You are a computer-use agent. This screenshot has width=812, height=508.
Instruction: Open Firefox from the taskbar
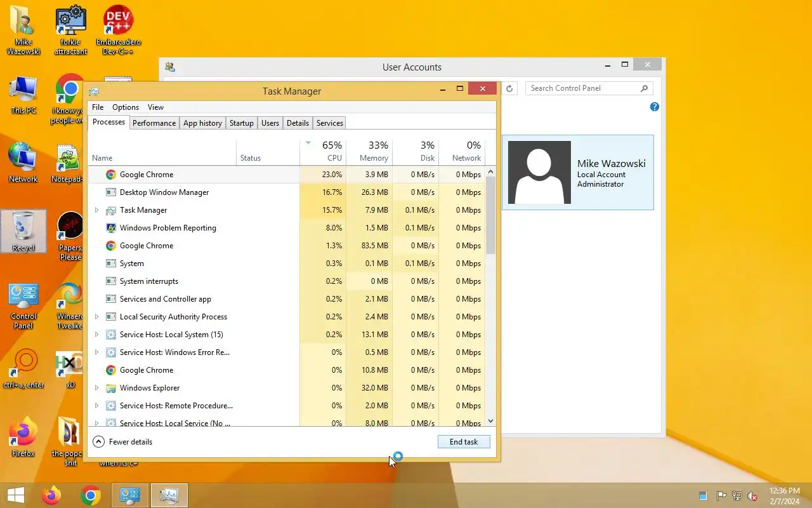51,495
